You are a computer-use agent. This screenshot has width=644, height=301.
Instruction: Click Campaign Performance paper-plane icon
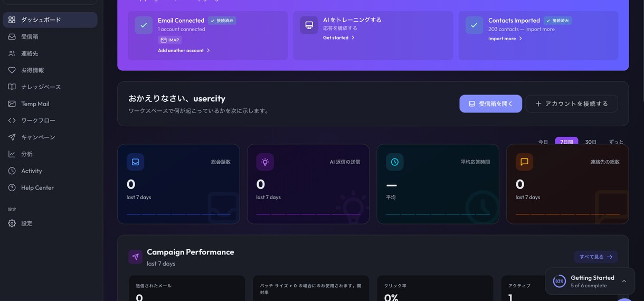click(x=135, y=257)
